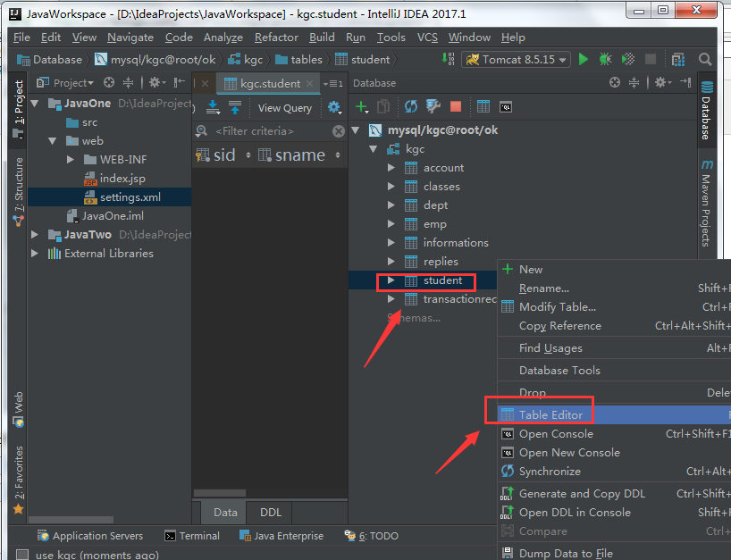This screenshot has height=560, width=731.
Task: Expand the informations table node
Action: coord(391,243)
